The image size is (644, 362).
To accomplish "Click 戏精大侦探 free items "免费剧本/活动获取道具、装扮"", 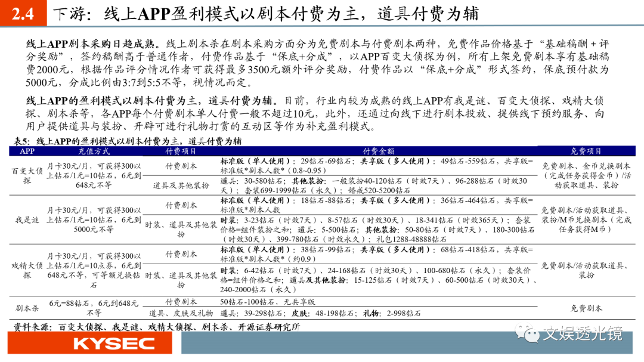I will click(586, 270).
